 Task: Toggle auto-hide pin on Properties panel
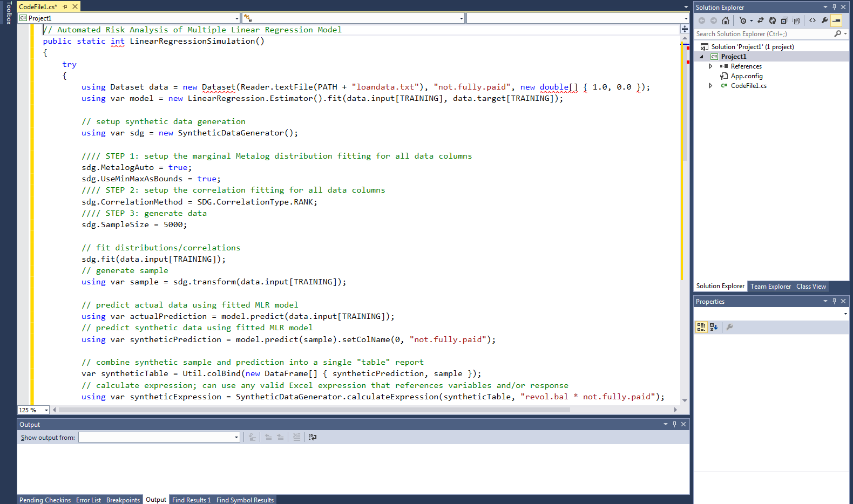834,301
